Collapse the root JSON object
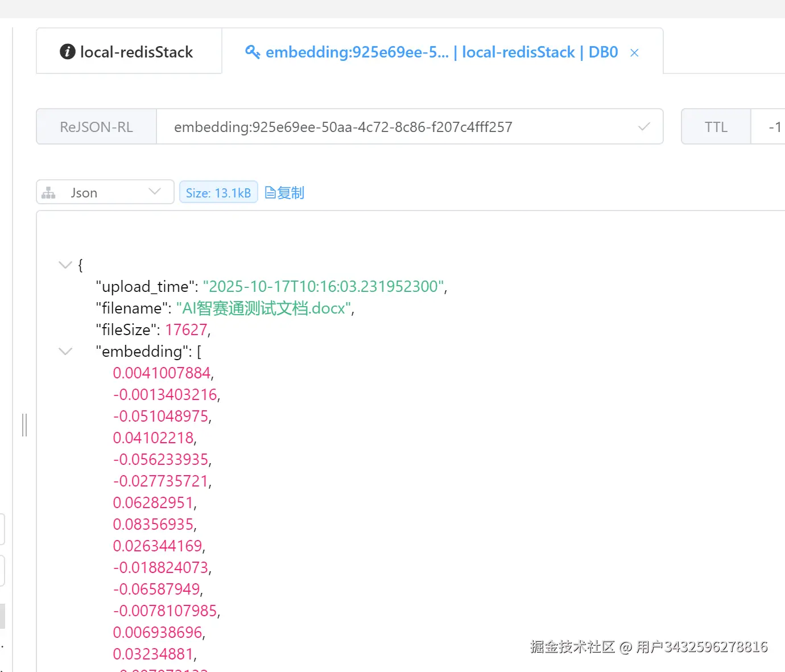This screenshot has width=785, height=672. click(65, 265)
